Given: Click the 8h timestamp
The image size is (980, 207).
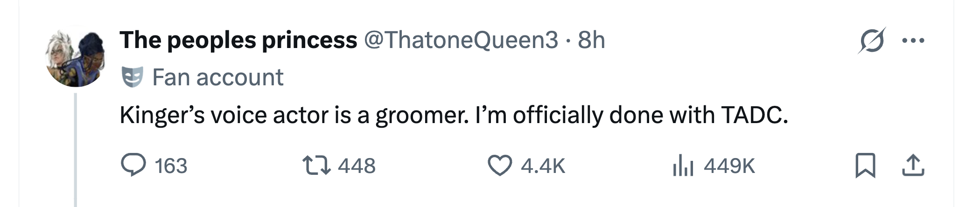Looking at the screenshot, I should (591, 40).
